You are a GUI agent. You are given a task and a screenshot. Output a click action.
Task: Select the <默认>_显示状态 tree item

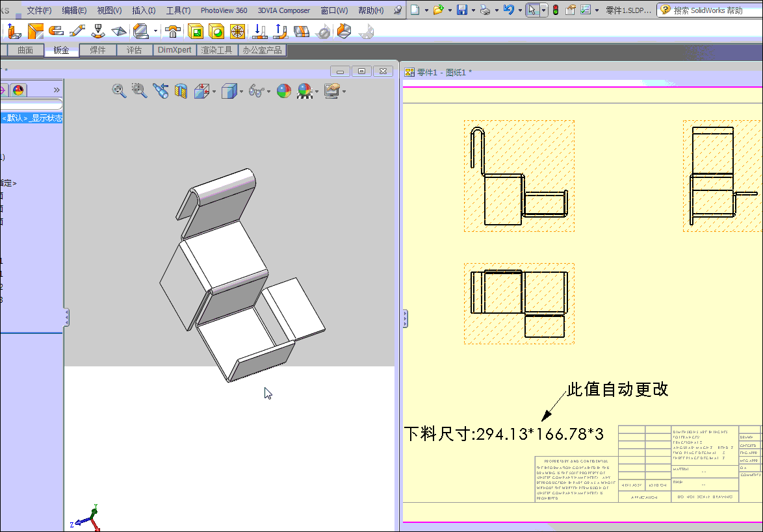click(32, 118)
